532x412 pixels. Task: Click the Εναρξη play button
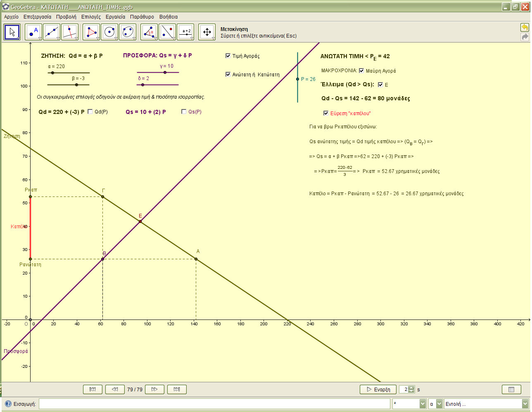[378, 389]
